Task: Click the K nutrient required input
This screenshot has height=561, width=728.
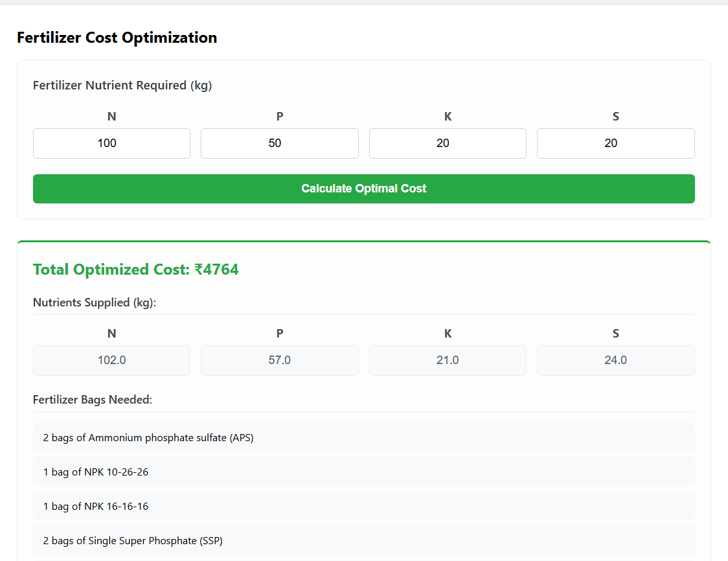Action: pyautogui.click(x=448, y=143)
